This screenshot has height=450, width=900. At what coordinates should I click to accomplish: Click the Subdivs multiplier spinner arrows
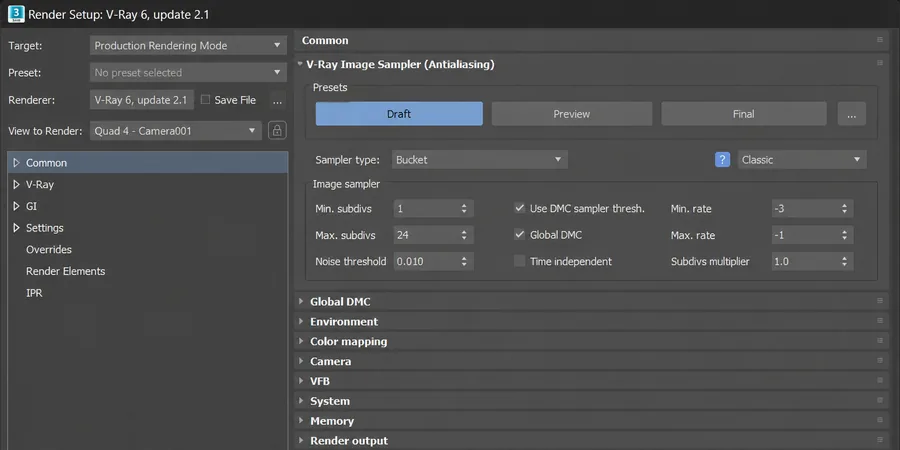click(844, 262)
